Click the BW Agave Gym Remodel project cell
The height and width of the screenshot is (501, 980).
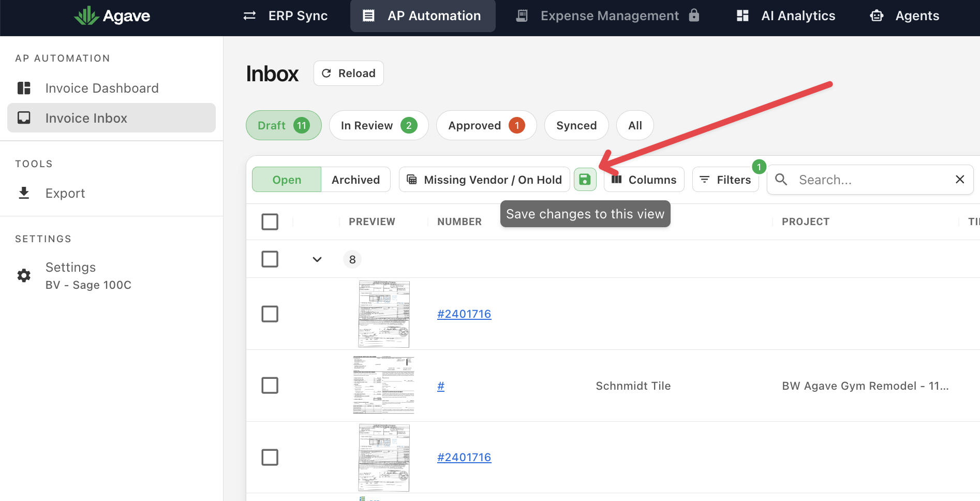pyautogui.click(x=865, y=386)
